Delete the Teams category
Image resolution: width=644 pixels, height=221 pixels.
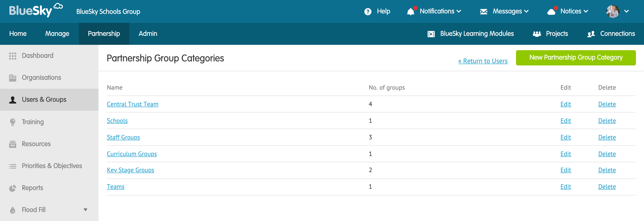[607, 186]
